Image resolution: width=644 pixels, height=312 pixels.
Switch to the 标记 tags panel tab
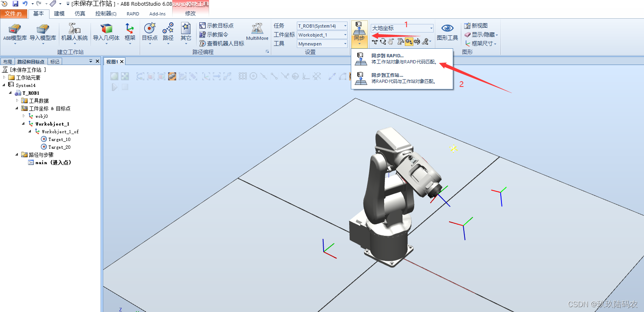point(55,61)
